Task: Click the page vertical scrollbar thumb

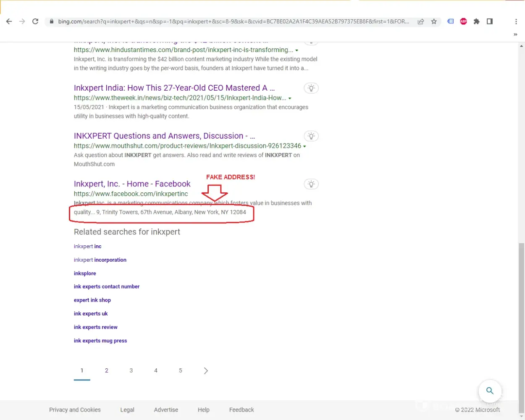Action: pos(521,328)
